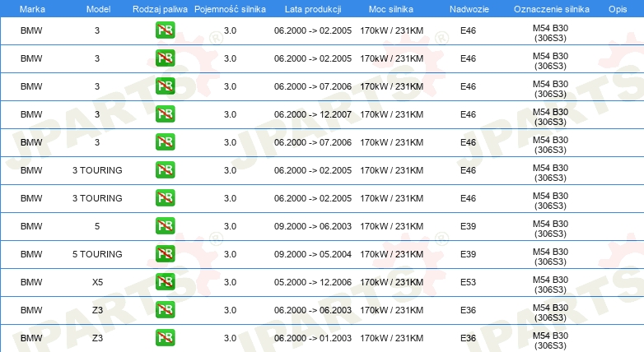Image resolution: width=644 pixels, height=352 pixels.
Task: Click date cell '06.2000 -> 06.2003'
Action: pos(313,310)
